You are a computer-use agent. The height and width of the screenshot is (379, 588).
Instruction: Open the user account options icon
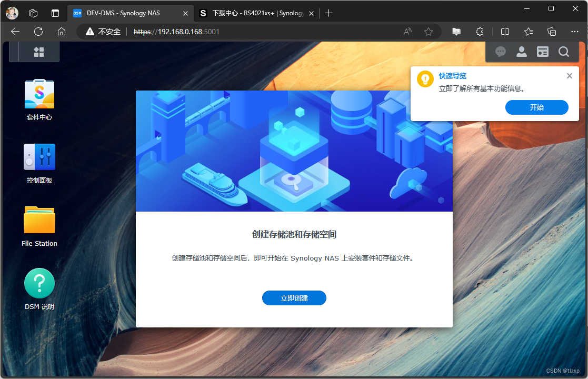coord(521,52)
